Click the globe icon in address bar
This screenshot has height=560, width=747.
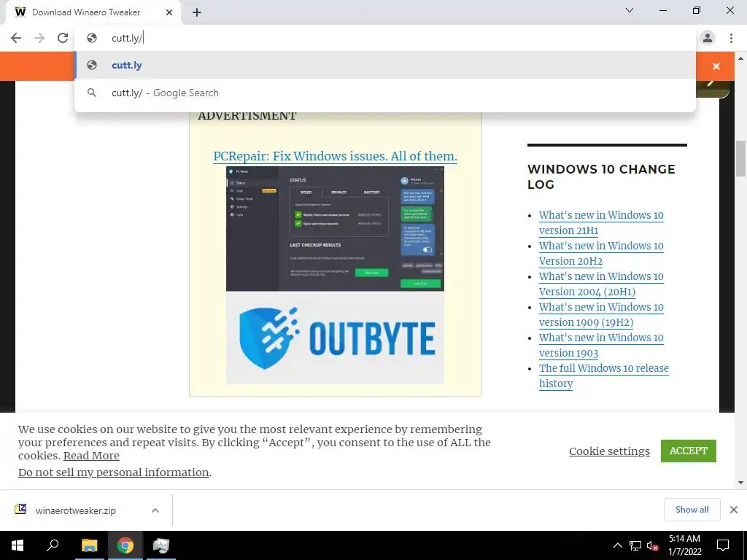click(92, 38)
